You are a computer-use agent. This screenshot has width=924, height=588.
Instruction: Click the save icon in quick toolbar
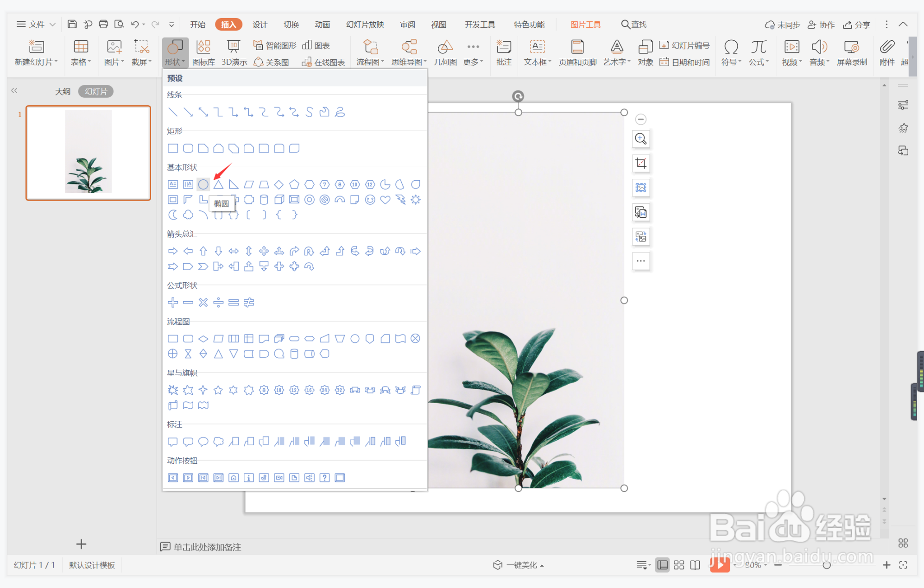pyautogui.click(x=72, y=24)
